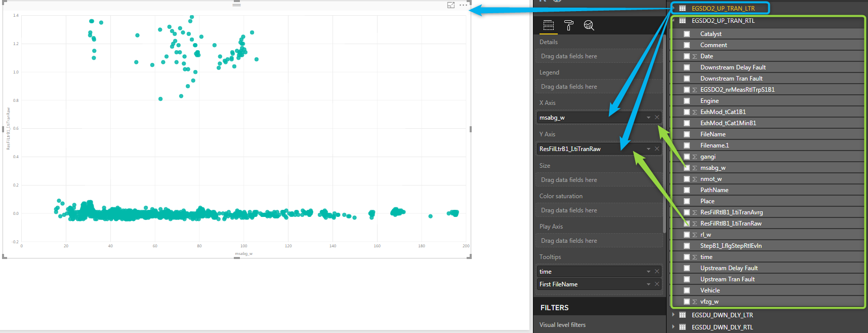868x333 pixels.
Task: Select the EGSDU_DWN_DLY_RTL table name
Action: pos(722,327)
